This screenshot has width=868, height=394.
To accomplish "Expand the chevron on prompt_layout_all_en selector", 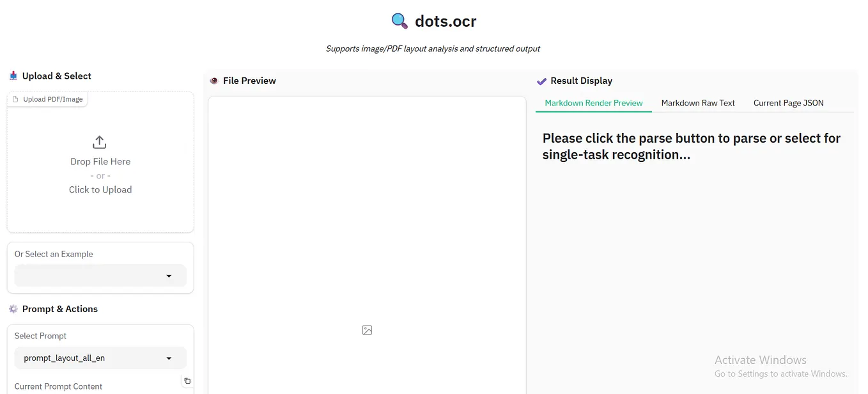I will pyautogui.click(x=169, y=358).
